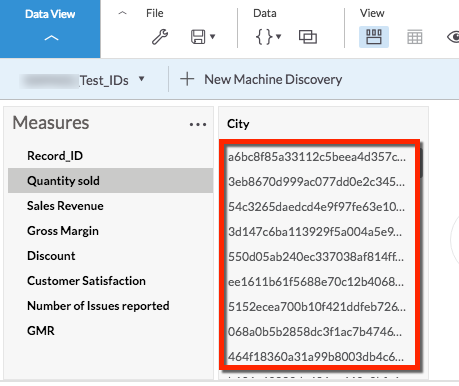This screenshot has height=386, width=459.
Task: Click the eye preview icon
Action: coord(453,37)
